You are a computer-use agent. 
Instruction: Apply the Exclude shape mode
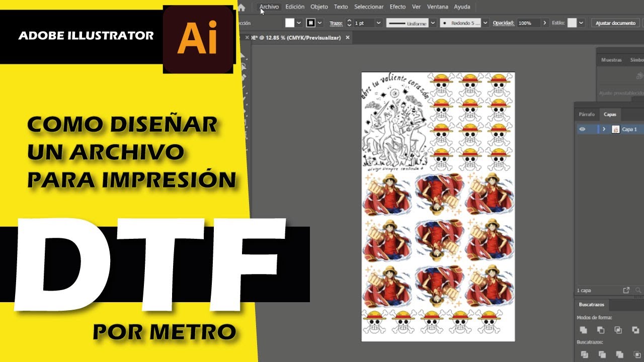tap(635, 330)
